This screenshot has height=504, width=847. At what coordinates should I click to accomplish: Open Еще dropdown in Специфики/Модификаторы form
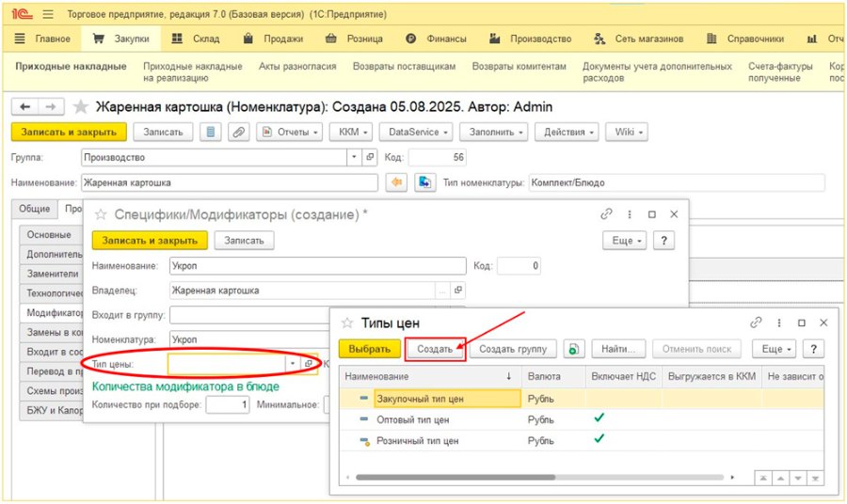pos(625,241)
